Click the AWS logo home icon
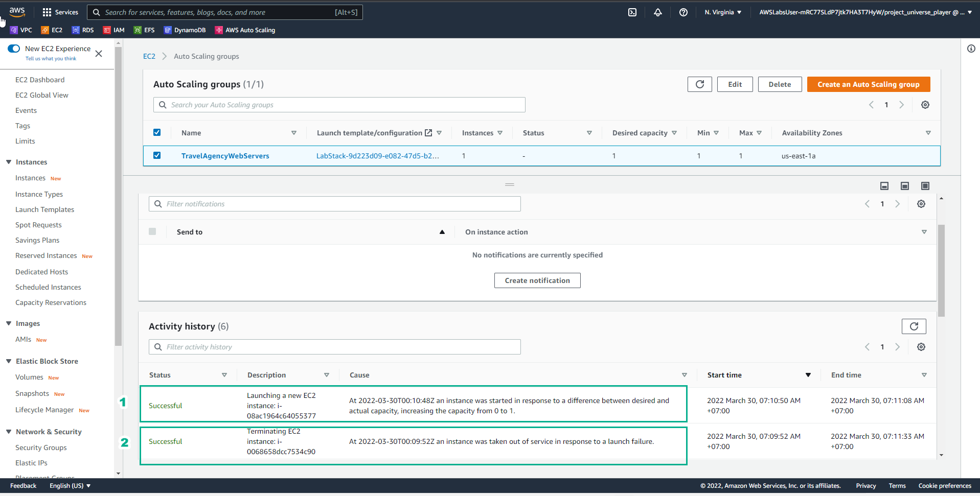 (x=17, y=12)
